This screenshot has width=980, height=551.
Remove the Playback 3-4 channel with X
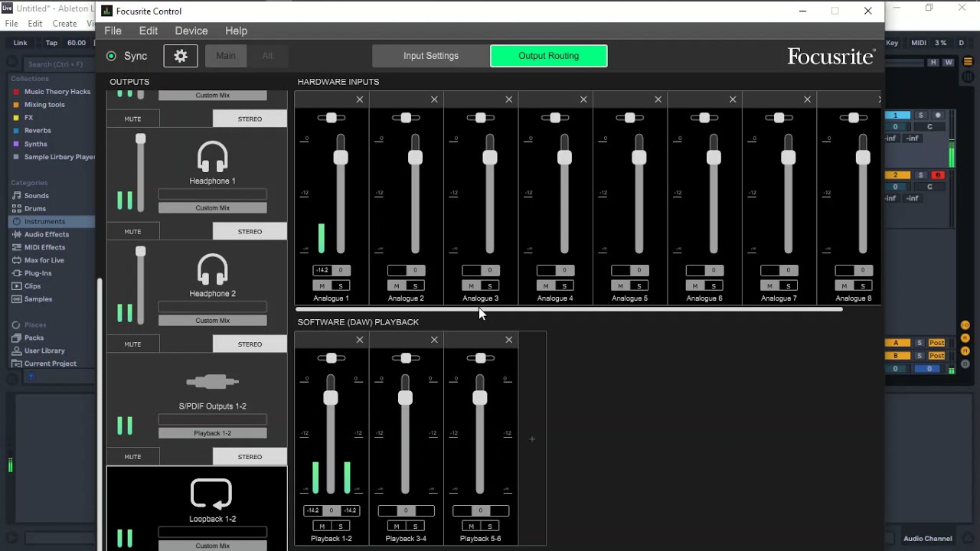point(434,340)
